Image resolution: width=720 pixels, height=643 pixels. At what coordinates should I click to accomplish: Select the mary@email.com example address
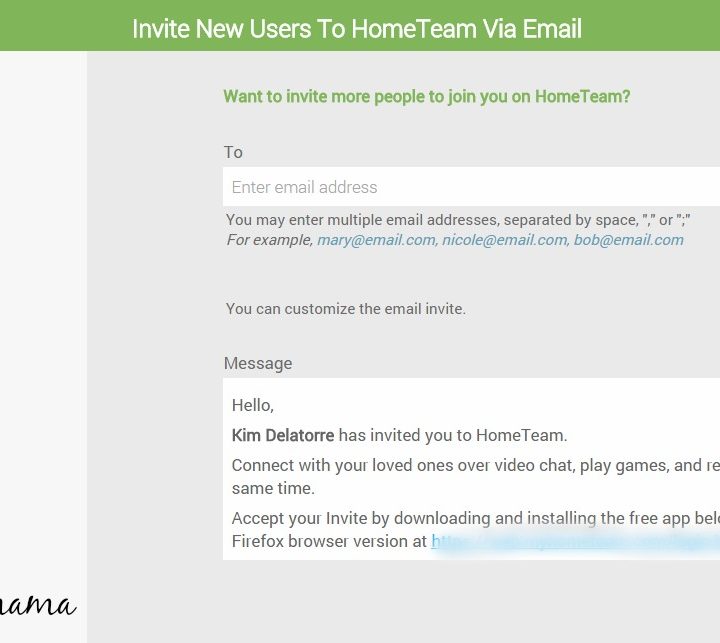coord(377,240)
